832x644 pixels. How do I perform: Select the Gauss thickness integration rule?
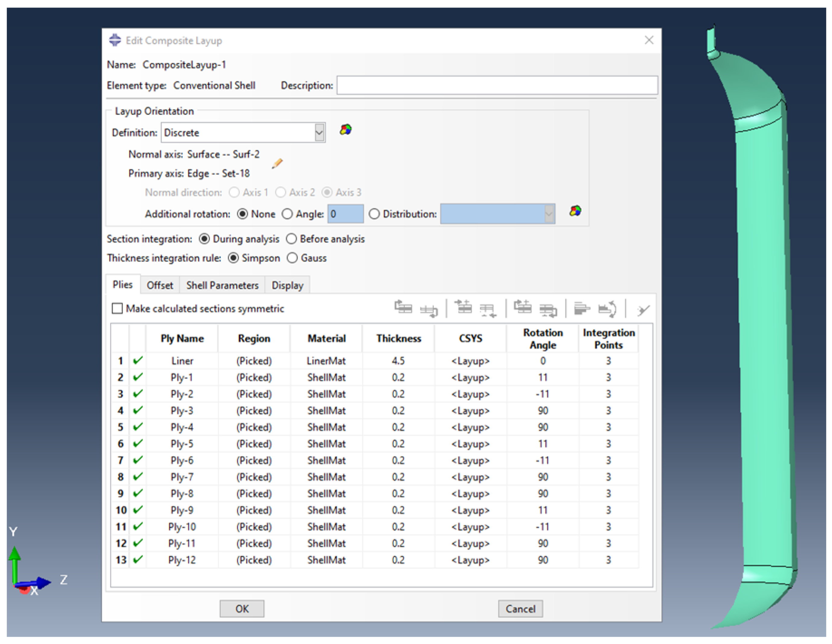pos(292,258)
